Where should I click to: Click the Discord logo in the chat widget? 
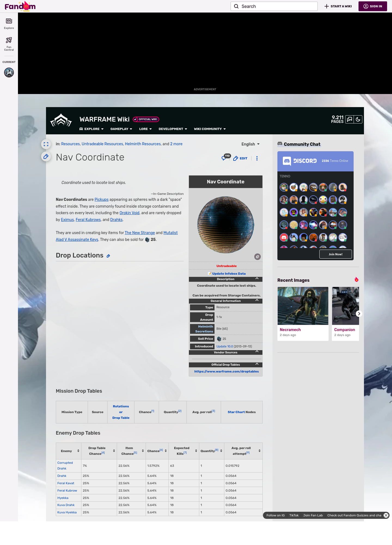pos(300,161)
